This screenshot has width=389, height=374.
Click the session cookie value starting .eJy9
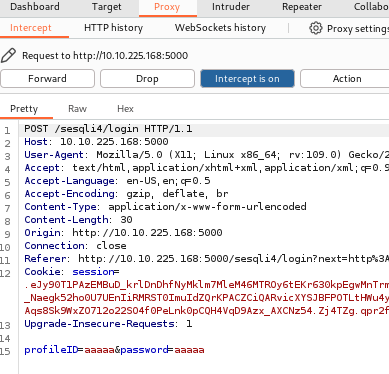point(207,298)
